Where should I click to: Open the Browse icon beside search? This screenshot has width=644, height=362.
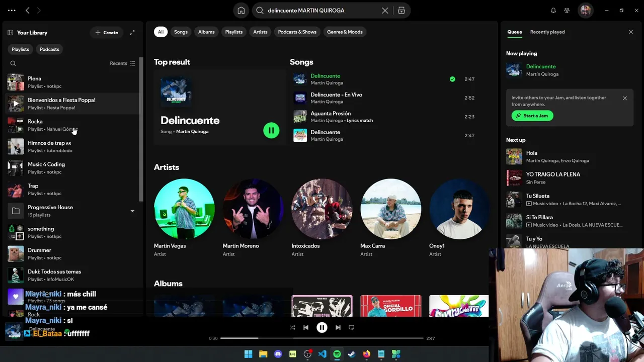coord(401,11)
